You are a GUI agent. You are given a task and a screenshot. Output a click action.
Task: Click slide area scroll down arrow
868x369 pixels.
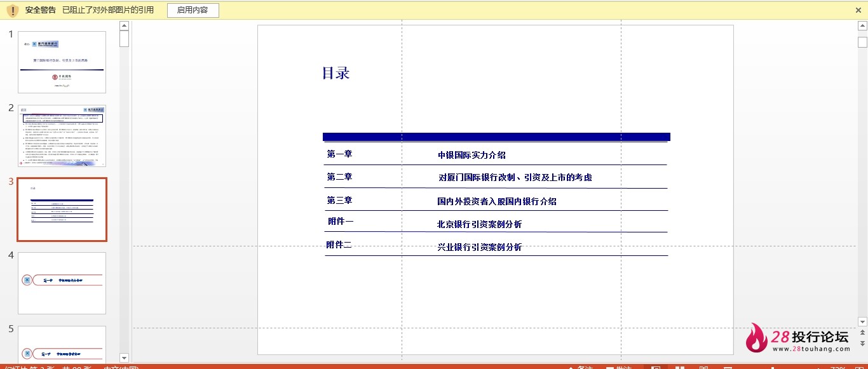tap(862, 321)
